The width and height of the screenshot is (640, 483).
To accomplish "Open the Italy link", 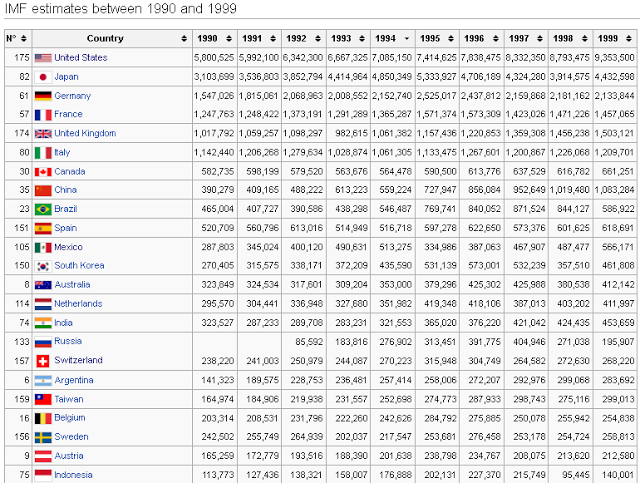I will [x=62, y=152].
